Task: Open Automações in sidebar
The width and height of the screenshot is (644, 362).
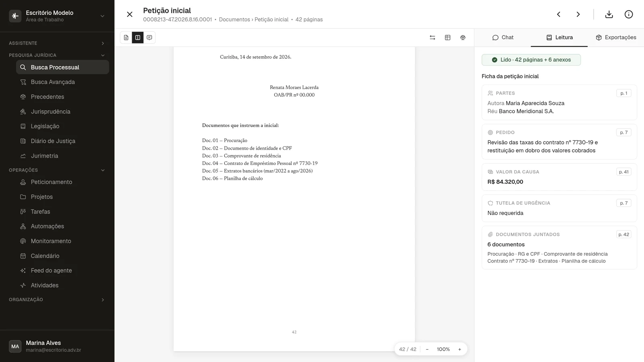Action: click(62, 226)
